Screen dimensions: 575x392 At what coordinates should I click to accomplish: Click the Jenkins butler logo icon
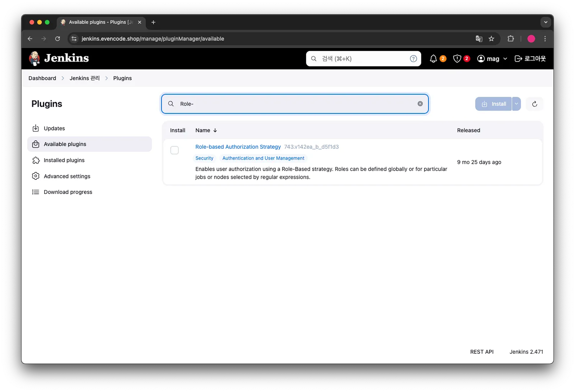(34, 58)
